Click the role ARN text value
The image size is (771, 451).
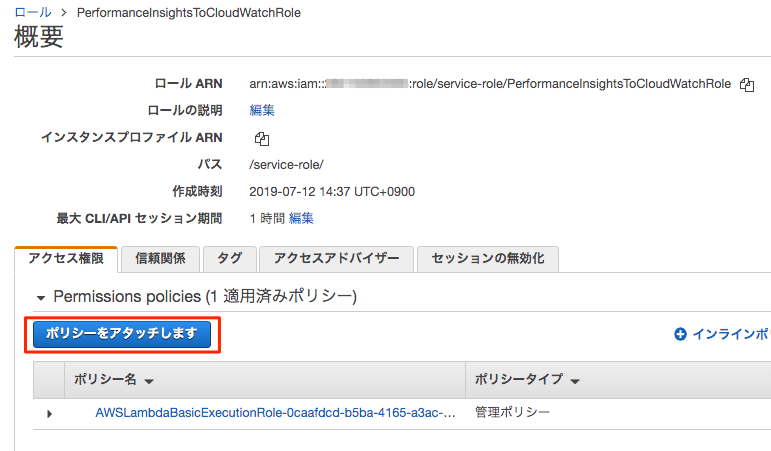490,84
